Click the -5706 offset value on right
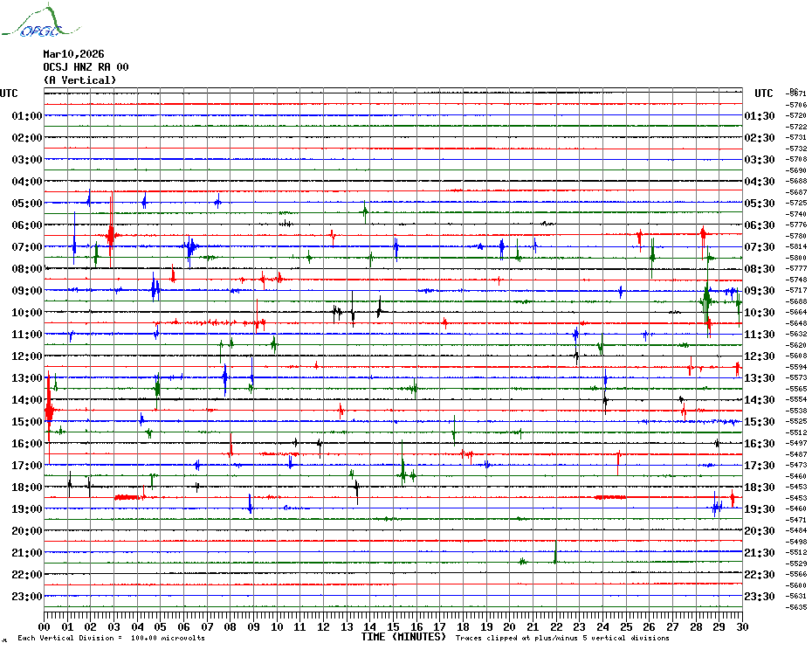Screen dimensions: 812x650 coord(796,105)
